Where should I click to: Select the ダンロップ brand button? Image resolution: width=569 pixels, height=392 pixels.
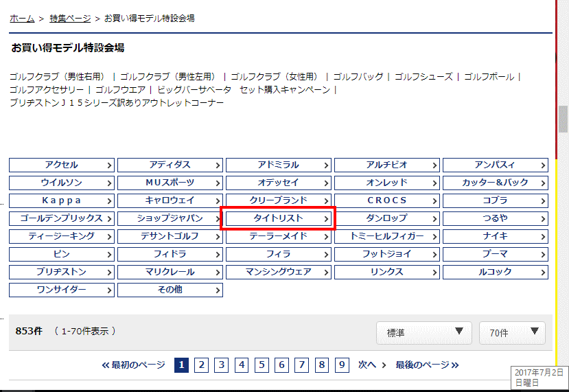pyautogui.click(x=387, y=218)
